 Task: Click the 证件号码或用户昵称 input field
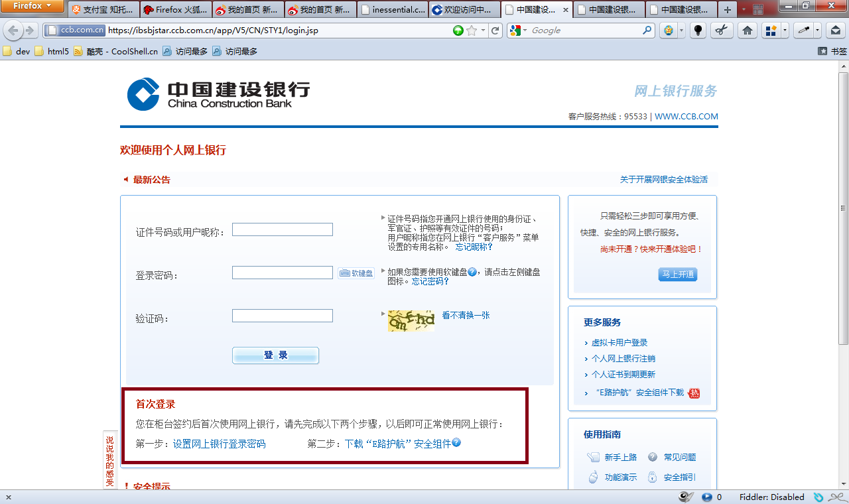coord(283,229)
